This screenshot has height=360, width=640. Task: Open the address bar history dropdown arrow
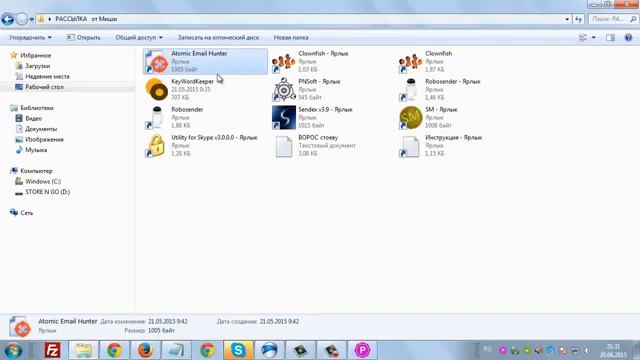coord(567,19)
